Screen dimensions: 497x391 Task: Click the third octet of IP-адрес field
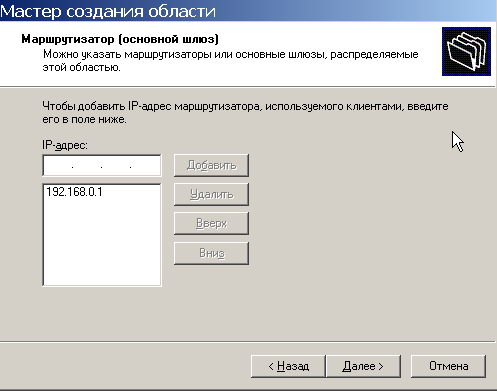click(x=116, y=166)
